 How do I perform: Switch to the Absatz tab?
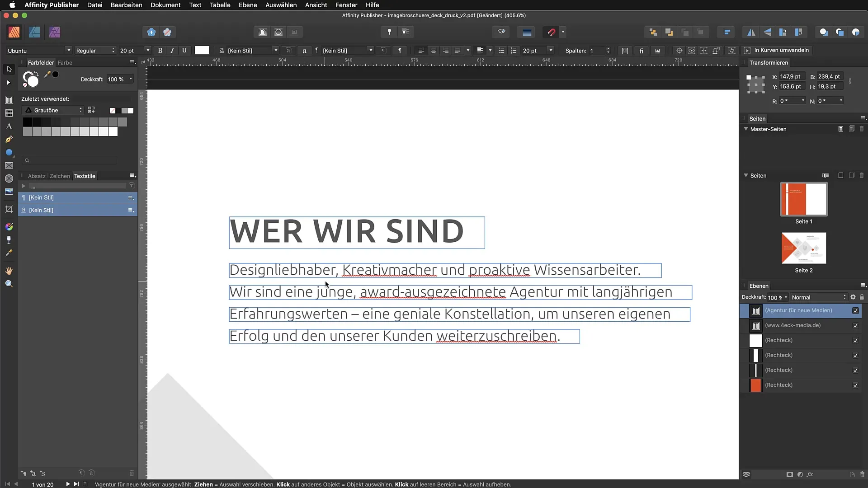(x=37, y=176)
